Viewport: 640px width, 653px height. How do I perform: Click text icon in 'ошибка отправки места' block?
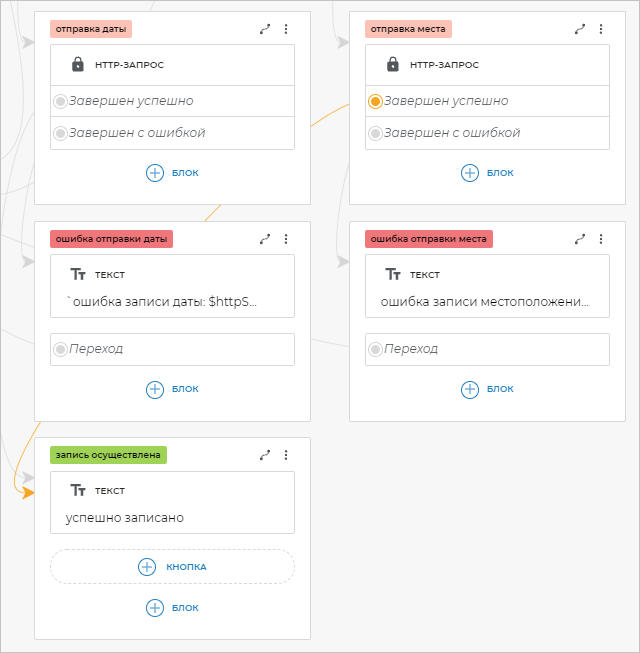click(393, 274)
